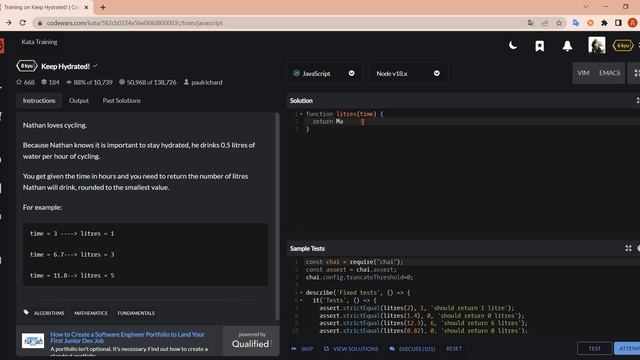Enable VIM editor mode
This screenshot has height=360, width=640.
583,73
